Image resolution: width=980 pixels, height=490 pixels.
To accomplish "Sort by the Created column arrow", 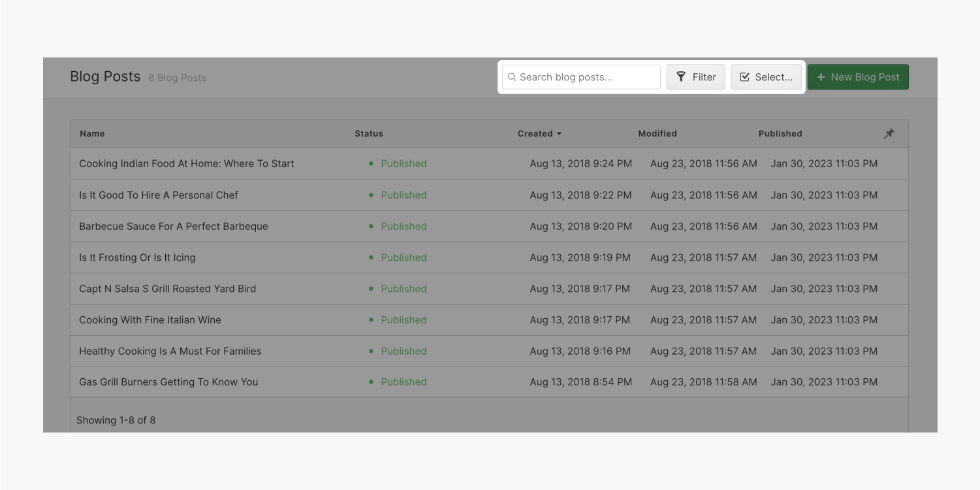I will [x=559, y=133].
